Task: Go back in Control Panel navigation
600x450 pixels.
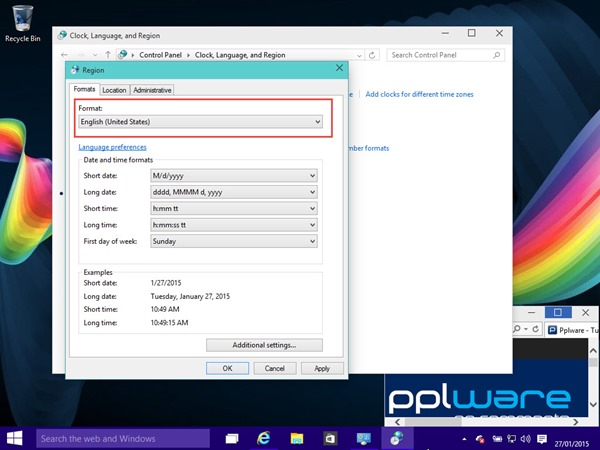Action: tap(64, 55)
